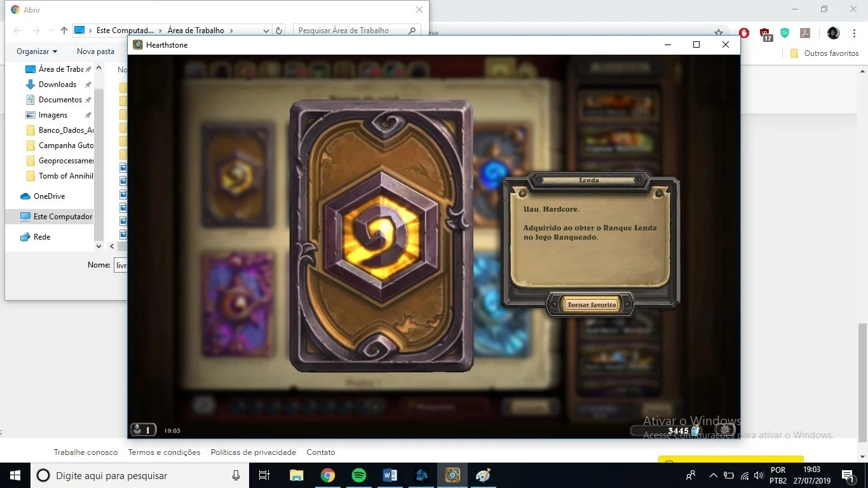The image size is (868, 488).
Task: Open Battle.net from the taskbar
Action: point(421,475)
